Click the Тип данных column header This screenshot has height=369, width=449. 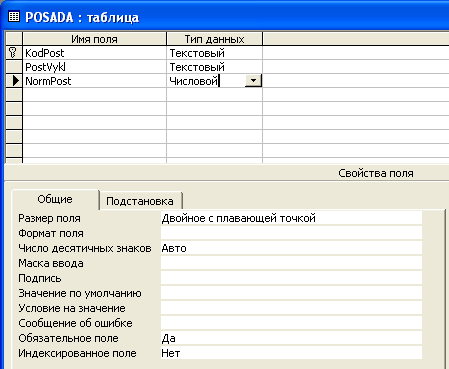(214, 39)
